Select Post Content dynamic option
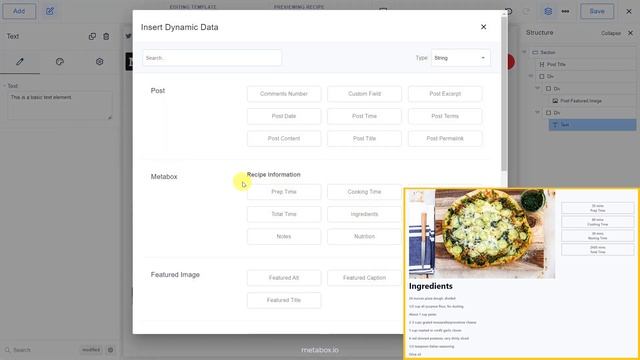The height and width of the screenshot is (360, 640). (284, 139)
